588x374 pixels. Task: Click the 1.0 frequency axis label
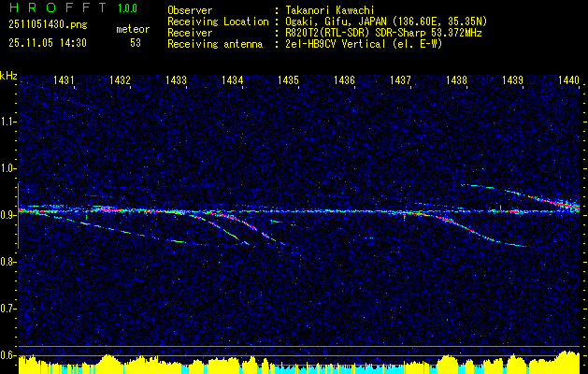pyautogui.click(x=7, y=169)
